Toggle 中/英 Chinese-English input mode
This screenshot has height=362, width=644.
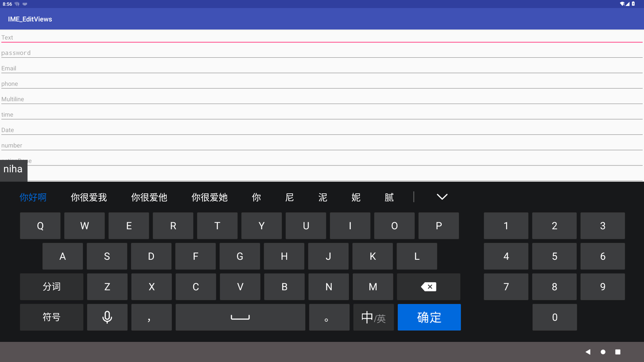[x=373, y=317]
